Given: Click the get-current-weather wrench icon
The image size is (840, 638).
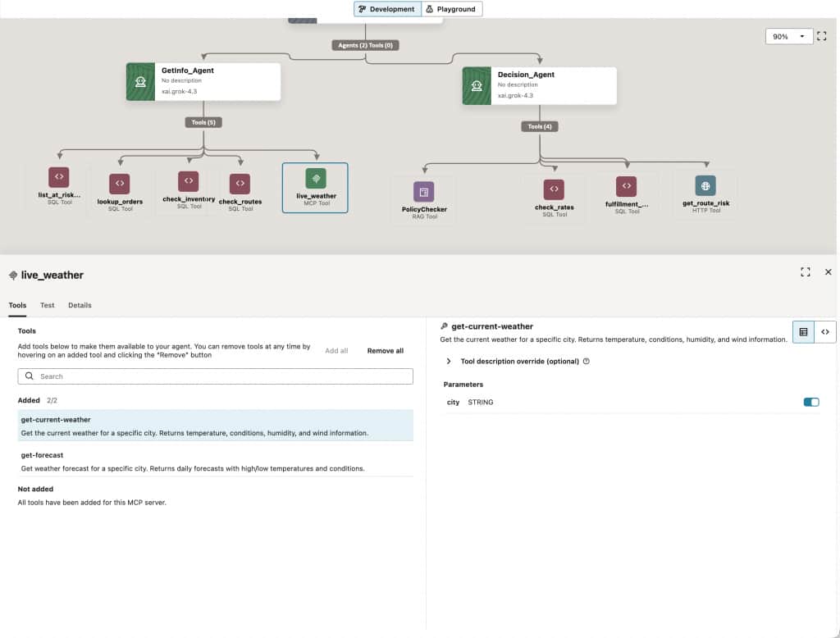Looking at the screenshot, I should coord(444,326).
